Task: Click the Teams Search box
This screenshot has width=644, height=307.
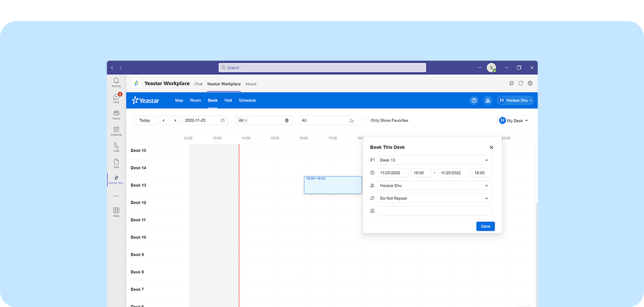Action: [x=322, y=68]
